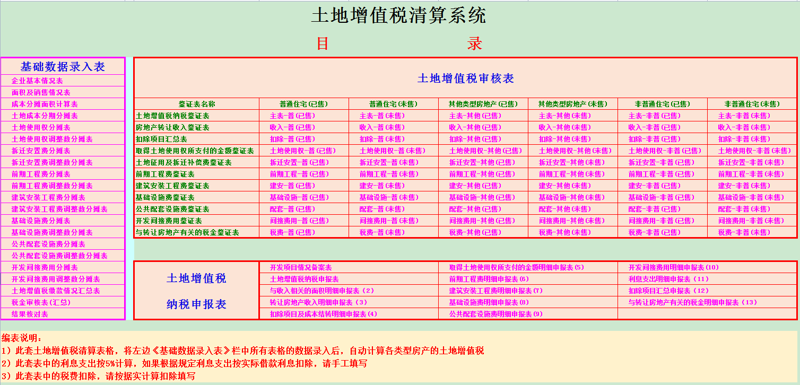Open the 成本分摊面积计算表 link
Viewport: 800px width, 385px height.
[x=44, y=104]
